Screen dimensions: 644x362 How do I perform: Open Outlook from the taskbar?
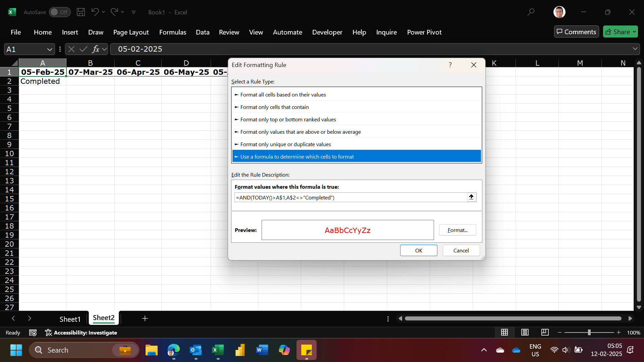point(196,350)
